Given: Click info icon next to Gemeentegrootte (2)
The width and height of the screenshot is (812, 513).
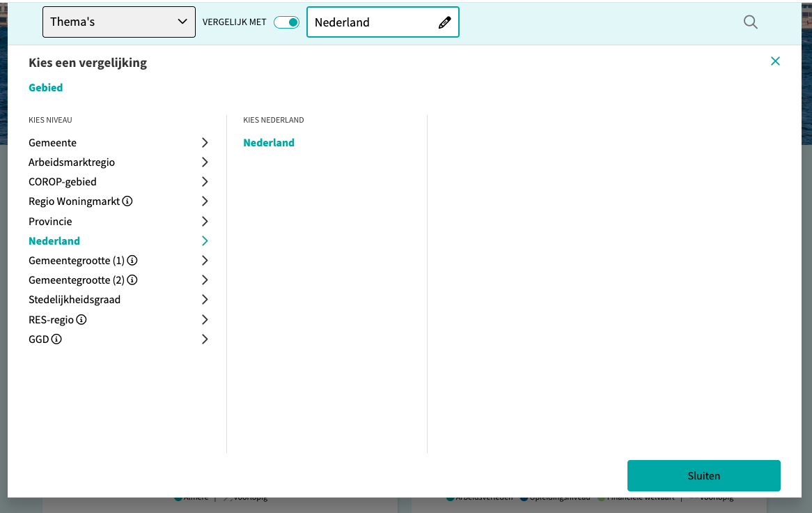Looking at the screenshot, I should pyautogui.click(x=132, y=280).
